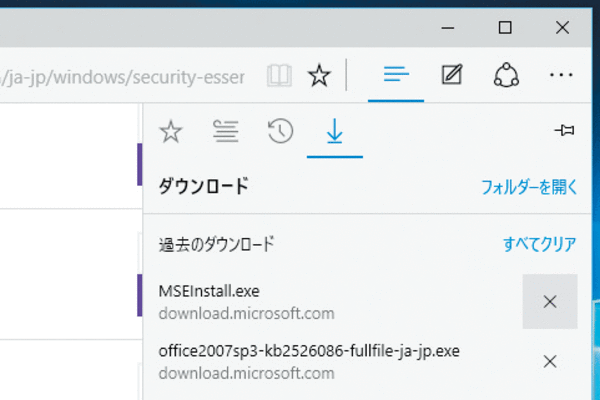Pin the hub pane open
The image size is (600, 400).
[x=565, y=130]
